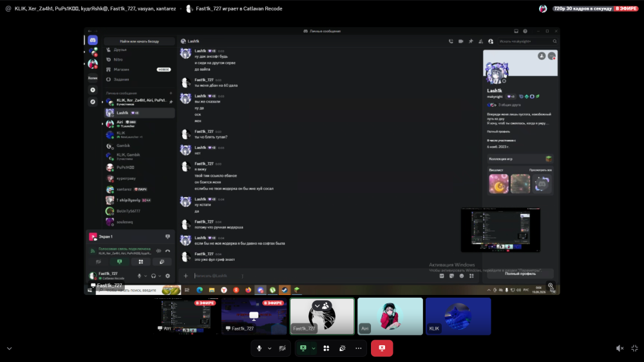In shared screen, open arrow next to headphones

click(x=160, y=276)
